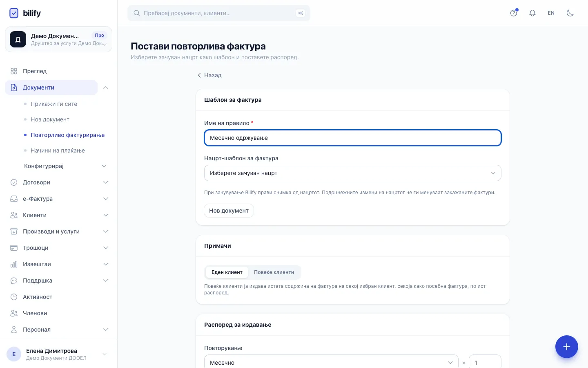Click the Про plan badge
Image resolution: width=588 pixels, height=368 pixels.
(x=99, y=35)
